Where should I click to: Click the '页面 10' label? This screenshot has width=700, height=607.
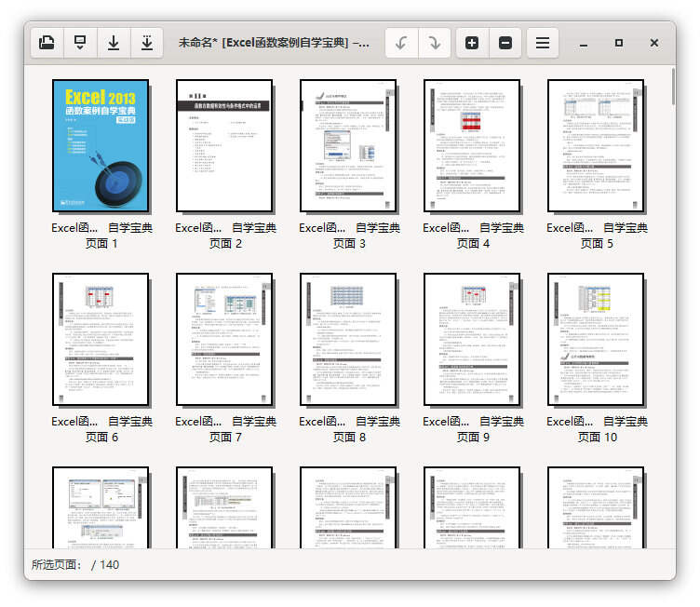(x=598, y=438)
